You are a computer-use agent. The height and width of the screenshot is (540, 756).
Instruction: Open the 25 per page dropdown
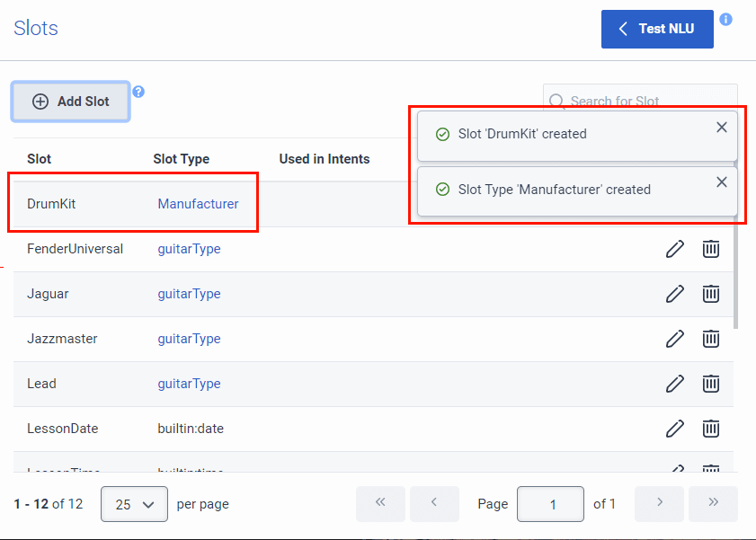coord(134,504)
